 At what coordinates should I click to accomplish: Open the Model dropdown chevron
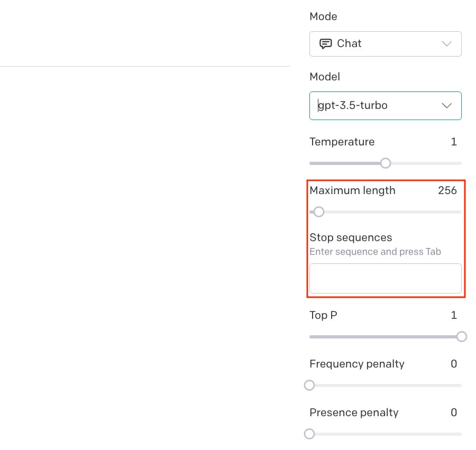click(446, 106)
